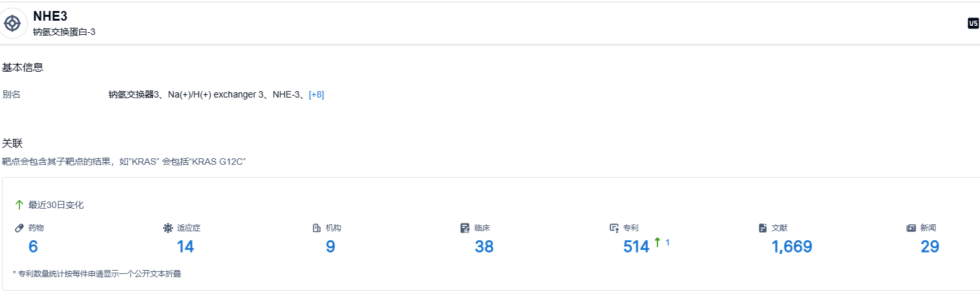Open the 38 clinical trials count

484,247
